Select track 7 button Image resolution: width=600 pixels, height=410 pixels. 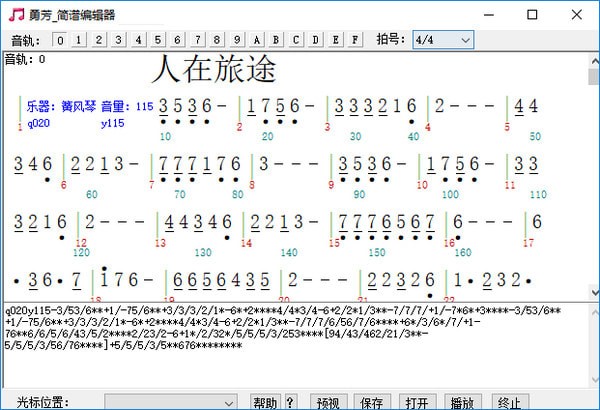[197, 40]
